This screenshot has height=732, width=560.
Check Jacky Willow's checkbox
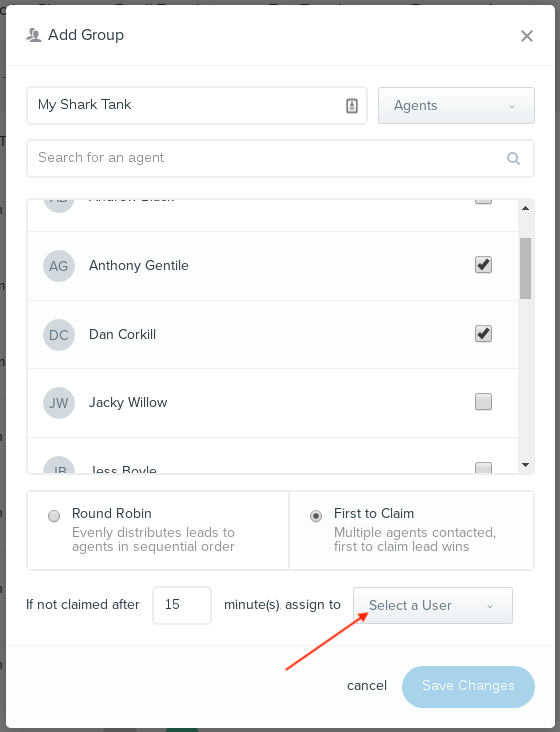pyautogui.click(x=483, y=401)
